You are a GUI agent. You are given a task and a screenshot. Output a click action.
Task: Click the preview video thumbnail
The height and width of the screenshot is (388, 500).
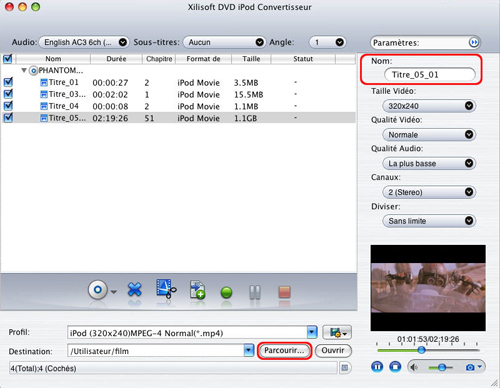(428, 288)
